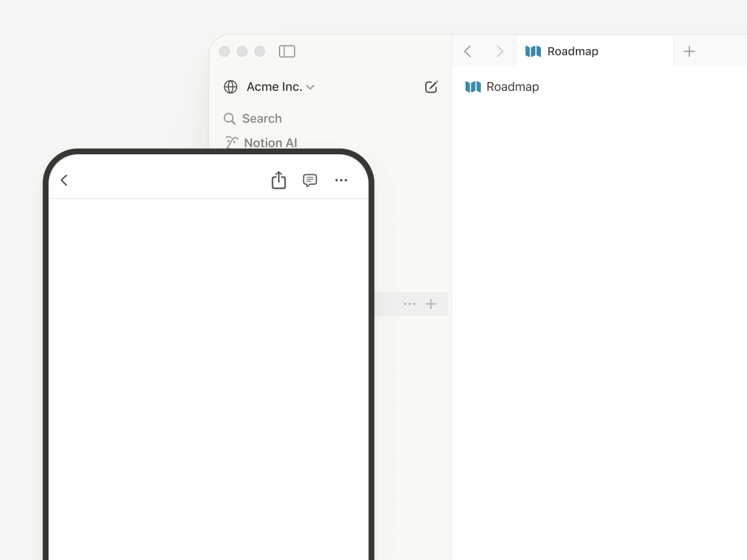Open the ellipsis menu on the phone screen

pos(341,180)
